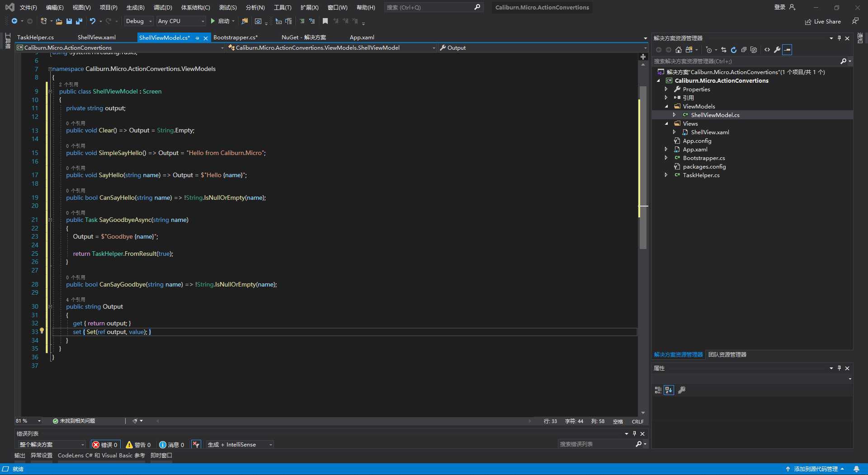
Task: Expand the Bootstrapper.cs node in Solution Explorer
Action: [666, 158]
